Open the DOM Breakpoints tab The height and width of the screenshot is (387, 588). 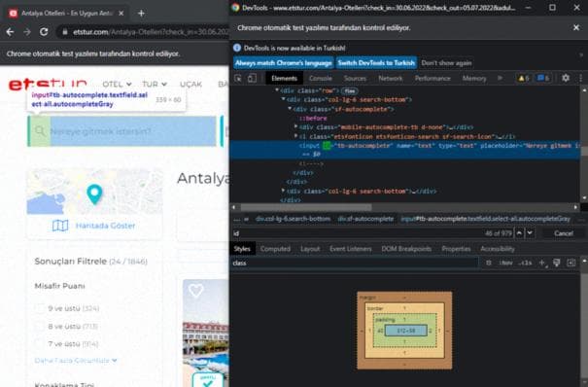point(406,249)
